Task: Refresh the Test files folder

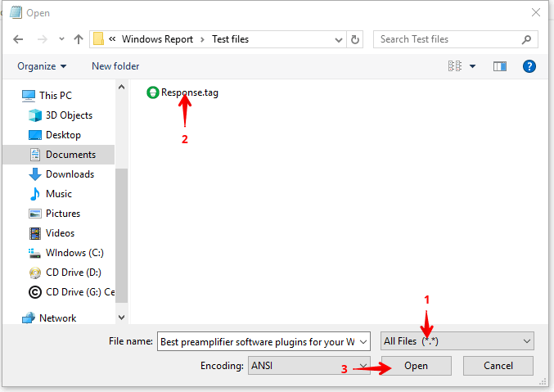Action: [x=355, y=39]
